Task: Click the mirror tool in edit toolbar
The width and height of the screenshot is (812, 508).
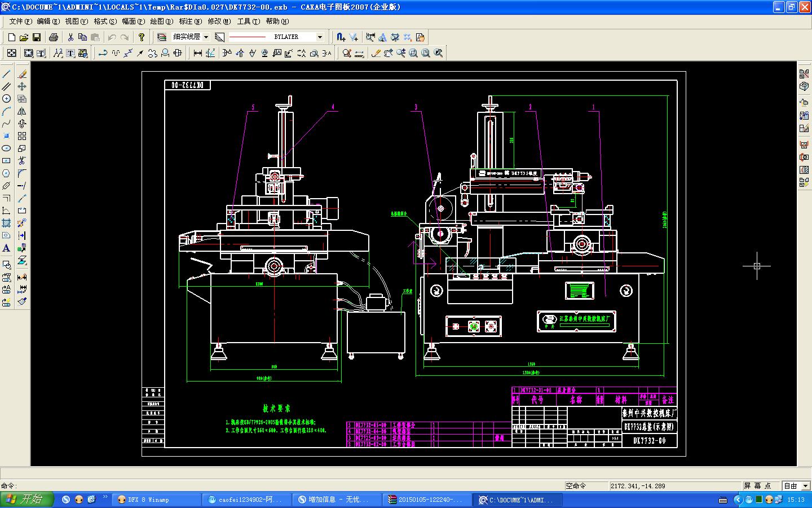Action: click(x=22, y=111)
